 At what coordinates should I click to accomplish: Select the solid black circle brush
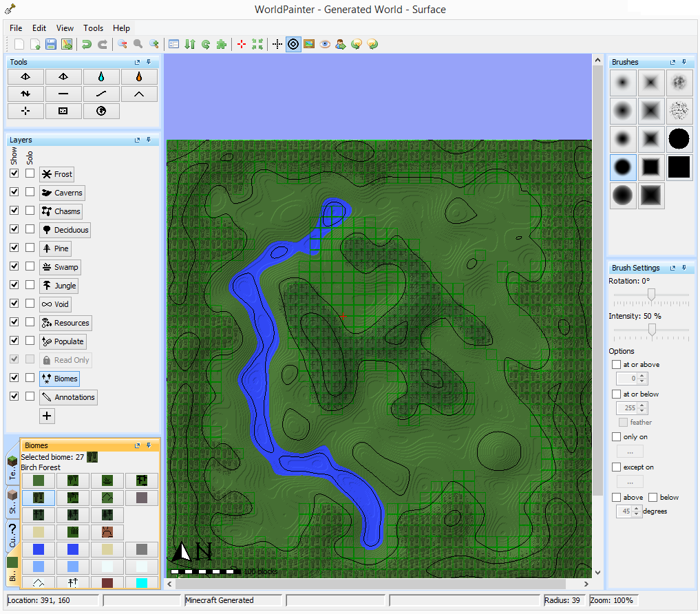(x=679, y=139)
